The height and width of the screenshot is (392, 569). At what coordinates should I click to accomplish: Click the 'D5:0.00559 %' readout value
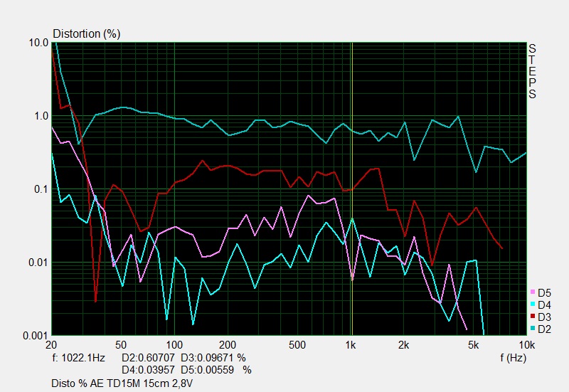click(216, 370)
